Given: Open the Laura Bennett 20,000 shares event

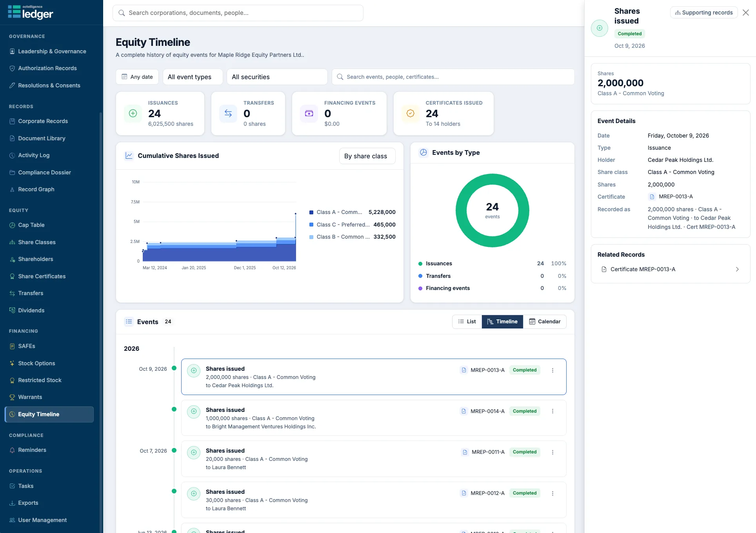Looking at the screenshot, I should pos(374,459).
